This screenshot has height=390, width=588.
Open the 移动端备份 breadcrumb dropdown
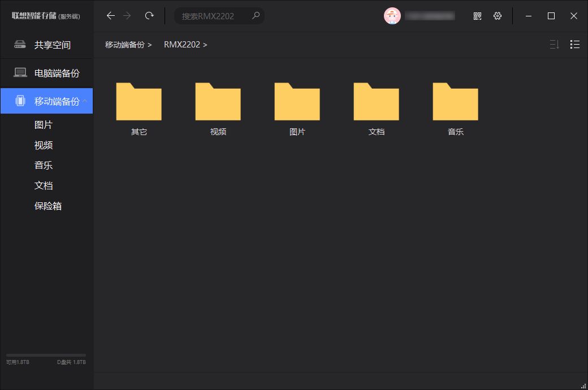click(x=150, y=44)
